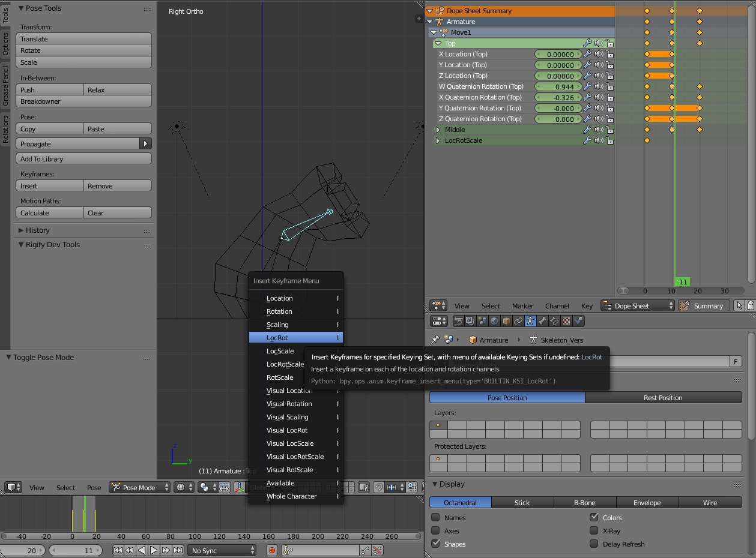
Task: Switch to Grease Pencil sidebar tab
Action: click(5, 87)
